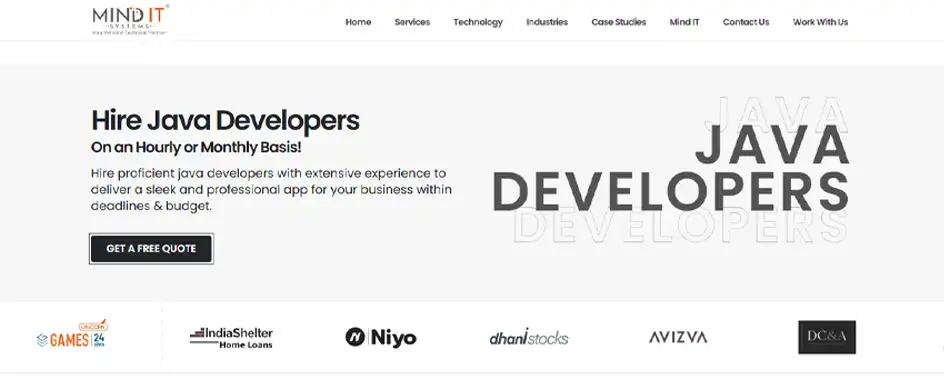Click the AVIZVA client logo
Screen dimensions: 944x383
click(x=678, y=337)
